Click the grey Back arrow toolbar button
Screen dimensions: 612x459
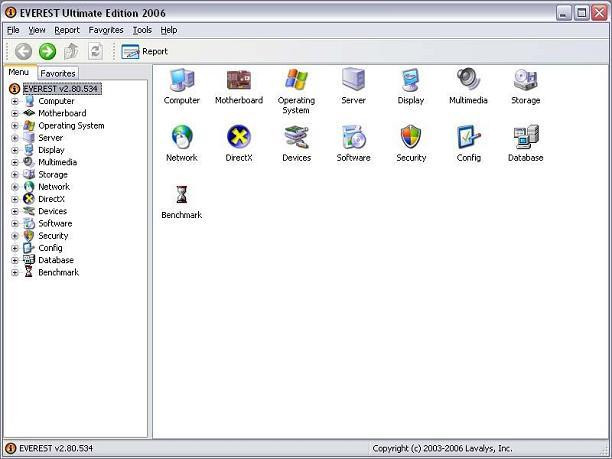23,52
